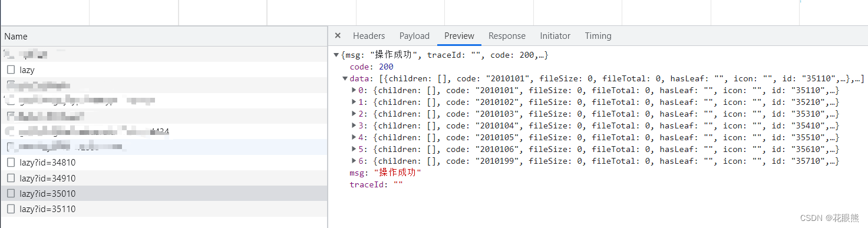Tick the checkbox icon beside lazy?id=34810
Screen dimensions: 868x228
click(x=11, y=163)
